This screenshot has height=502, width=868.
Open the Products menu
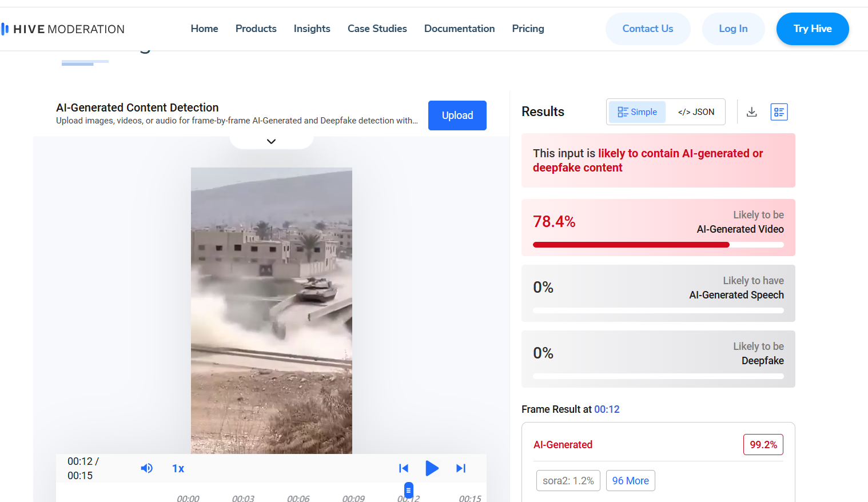pos(256,29)
